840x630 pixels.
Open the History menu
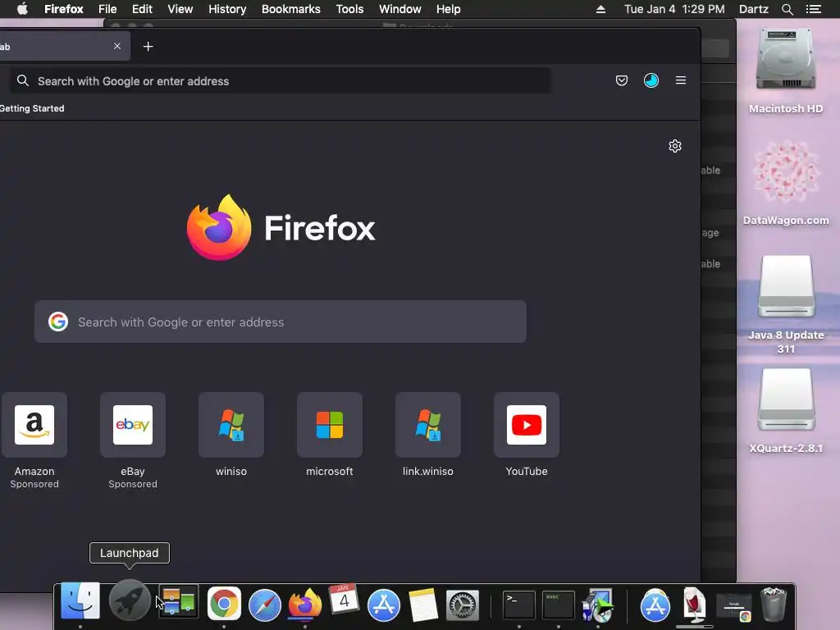click(227, 9)
